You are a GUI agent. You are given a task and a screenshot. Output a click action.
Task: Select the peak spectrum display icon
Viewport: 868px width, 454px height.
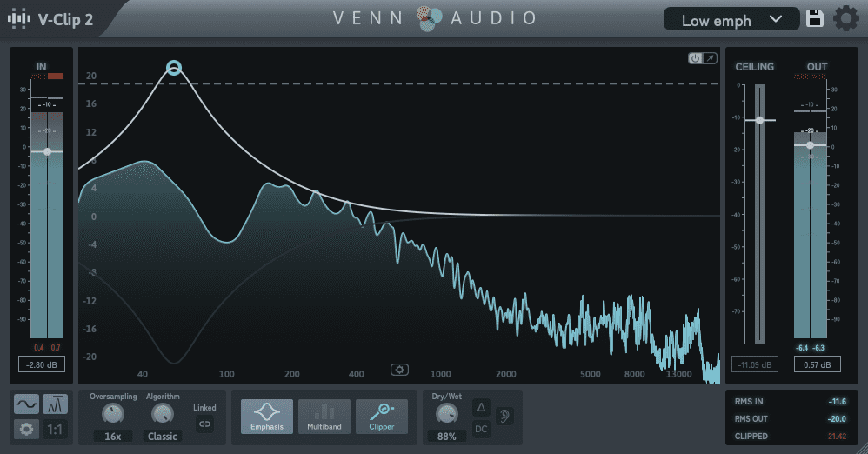55,404
